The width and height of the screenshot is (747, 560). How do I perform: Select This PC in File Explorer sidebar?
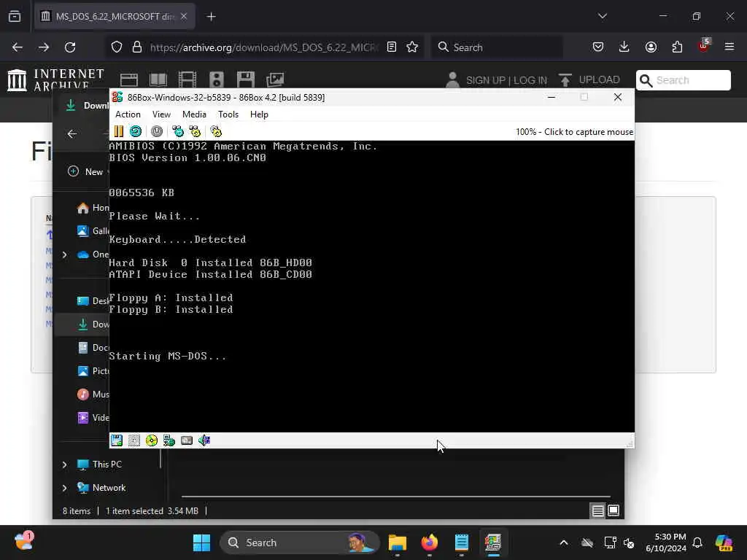coord(107,464)
